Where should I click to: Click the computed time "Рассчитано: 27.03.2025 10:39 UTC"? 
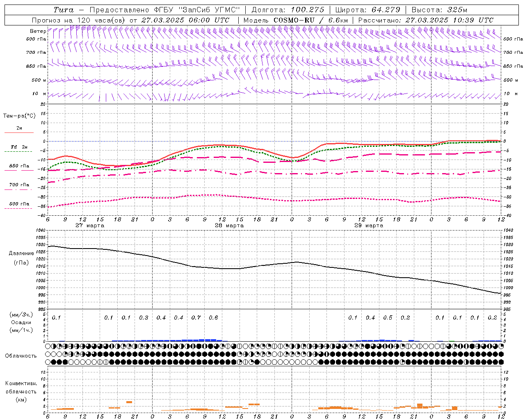tap(426, 20)
